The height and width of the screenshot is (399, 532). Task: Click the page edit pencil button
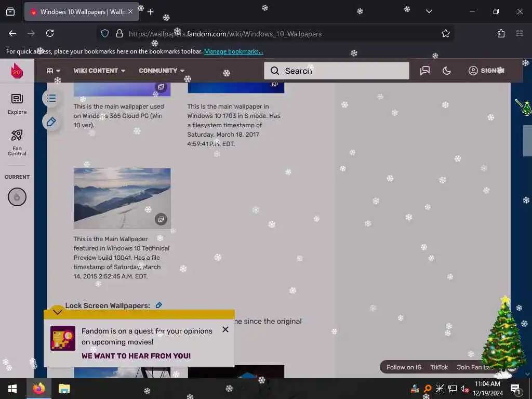point(51,122)
